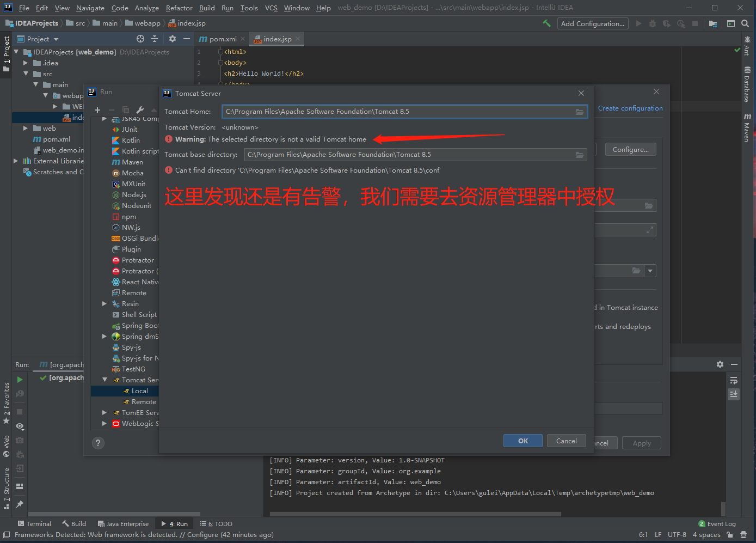The height and width of the screenshot is (543, 756).
Task: Click scroll to end icon in Run panel
Action: (734, 394)
